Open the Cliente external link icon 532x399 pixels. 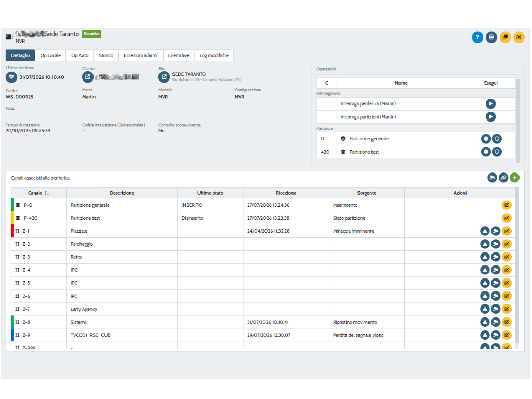pos(87,77)
